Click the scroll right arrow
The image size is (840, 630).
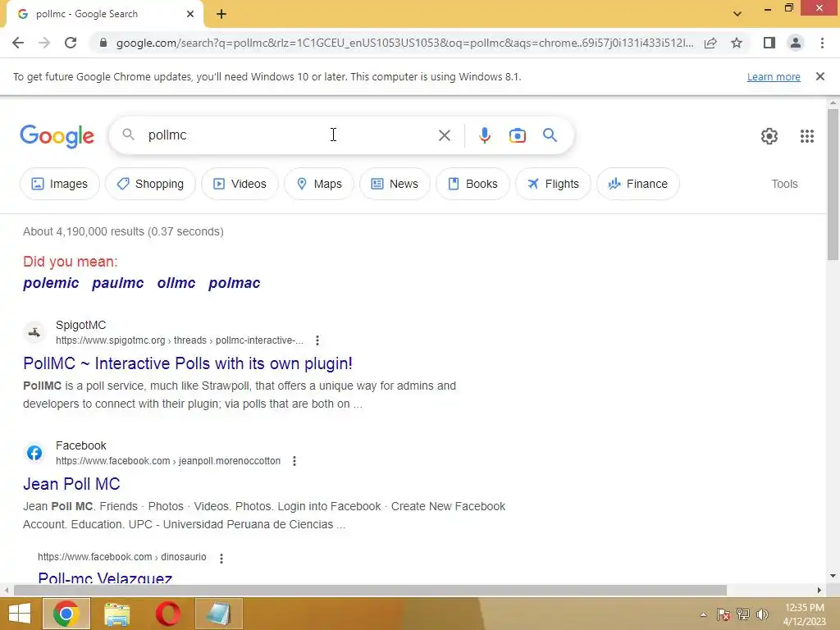coord(819,591)
